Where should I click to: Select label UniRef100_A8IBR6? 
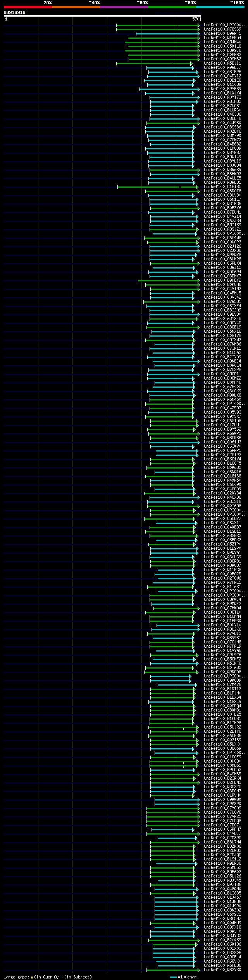(x=222, y=72)
